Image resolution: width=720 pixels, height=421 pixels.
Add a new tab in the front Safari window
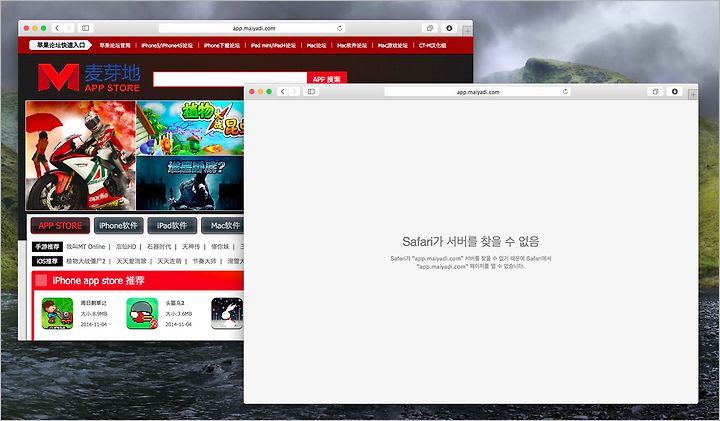pyautogui.click(x=692, y=95)
